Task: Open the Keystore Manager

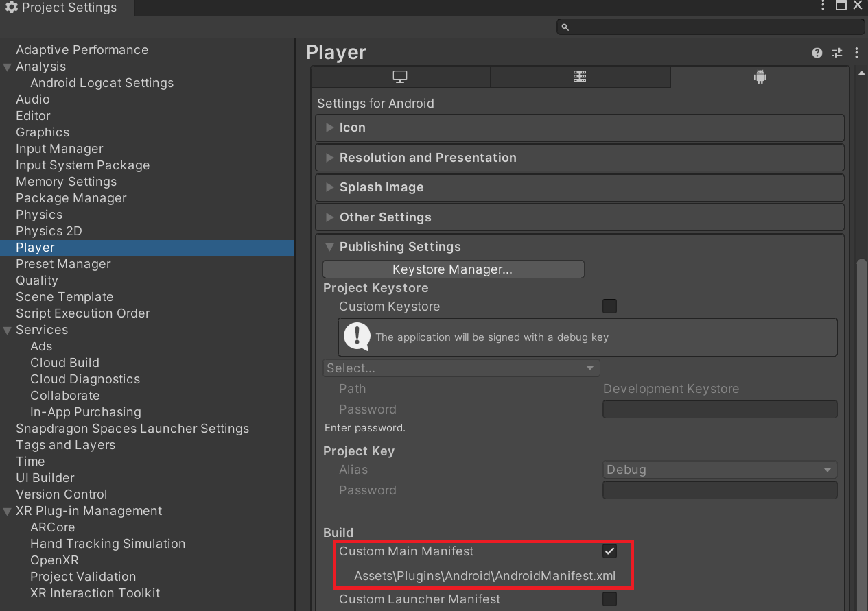Action: 453,269
